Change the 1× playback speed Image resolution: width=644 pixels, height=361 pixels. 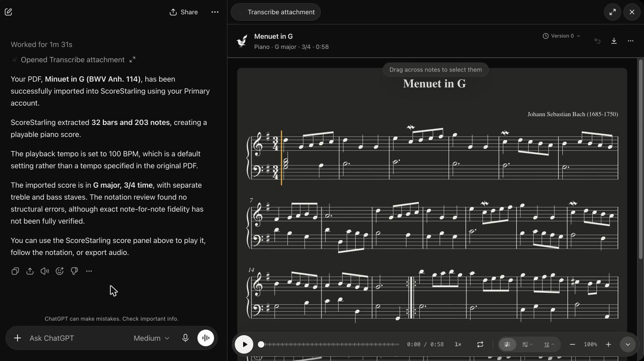tap(458, 344)
